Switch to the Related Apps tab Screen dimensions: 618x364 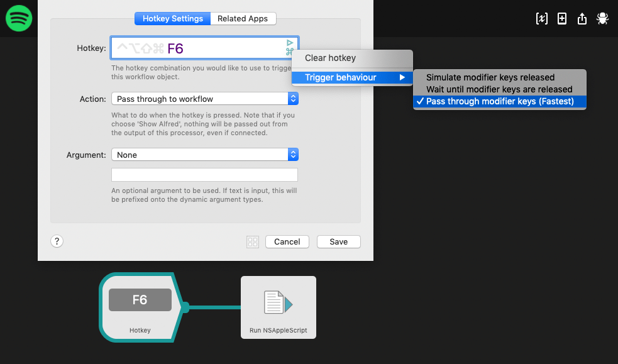pyautogui.click(x=243, y=18)
